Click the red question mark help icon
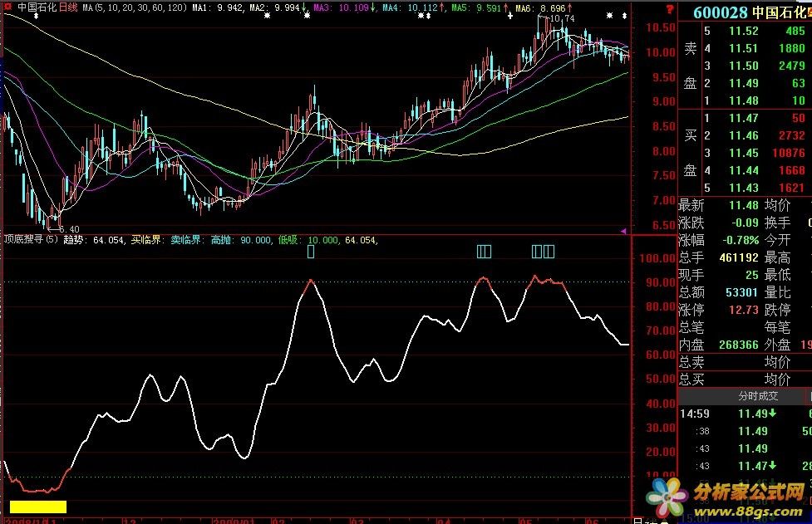Viewport: 812px width, 524px height. coord(670,9)
